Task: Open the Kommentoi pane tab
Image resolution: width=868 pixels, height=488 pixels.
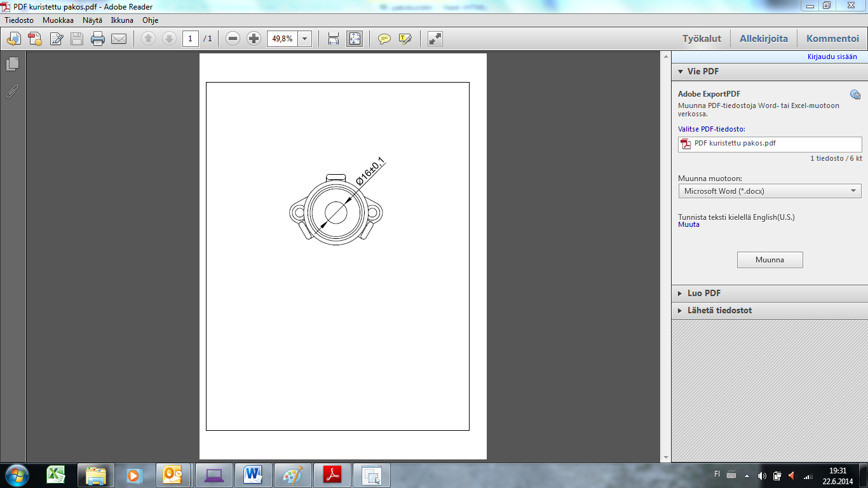Action: point(832,39)
